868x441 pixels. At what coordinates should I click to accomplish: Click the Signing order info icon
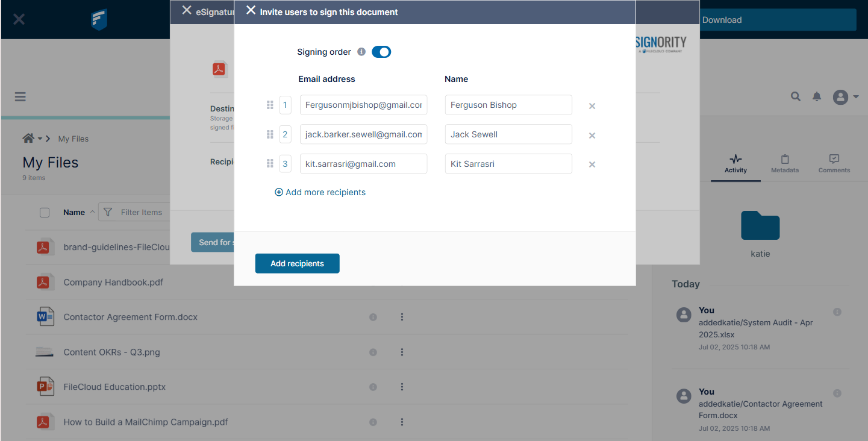pos(361,52)
